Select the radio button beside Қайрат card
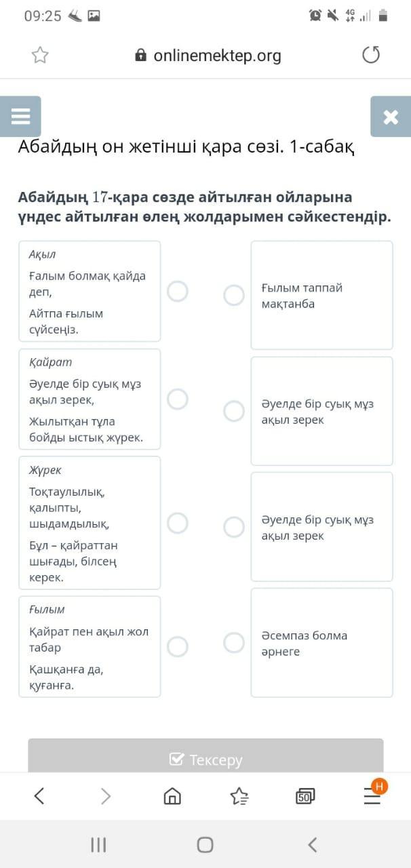This screenshot has width=411, height=868. [x=178, y=399]
